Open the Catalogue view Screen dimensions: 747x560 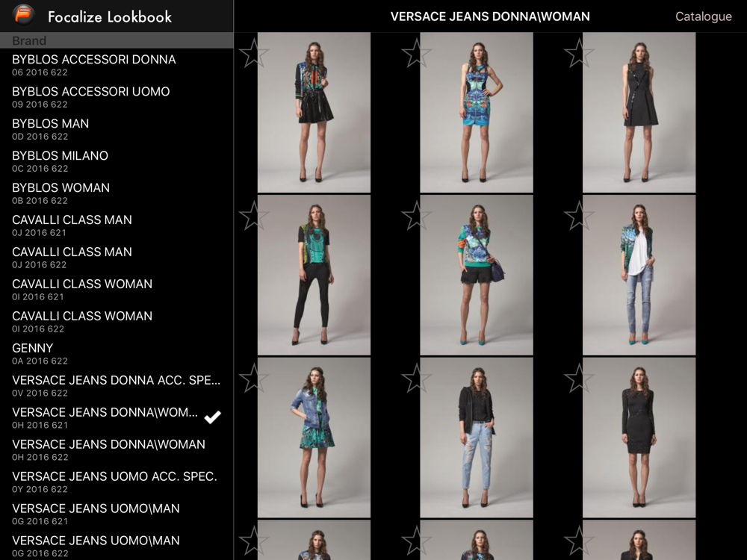tap(703, 16)
